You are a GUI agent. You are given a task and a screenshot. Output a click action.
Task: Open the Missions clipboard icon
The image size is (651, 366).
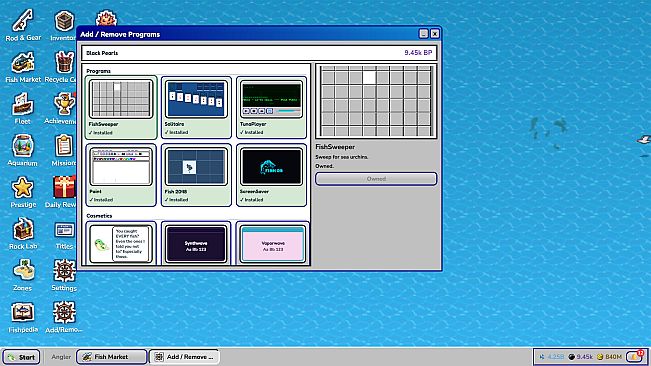(x=64, y=150)
